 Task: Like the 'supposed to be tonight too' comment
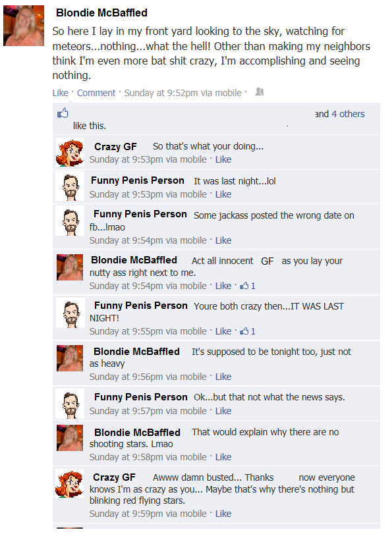tap(223, 377)
